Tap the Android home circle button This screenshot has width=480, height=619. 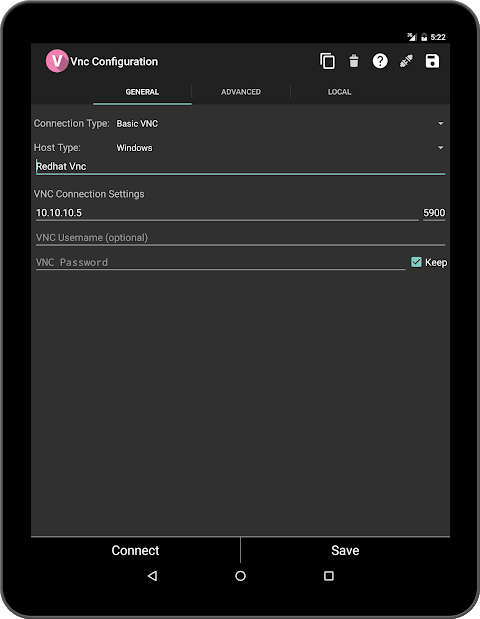tap(240, 576)
